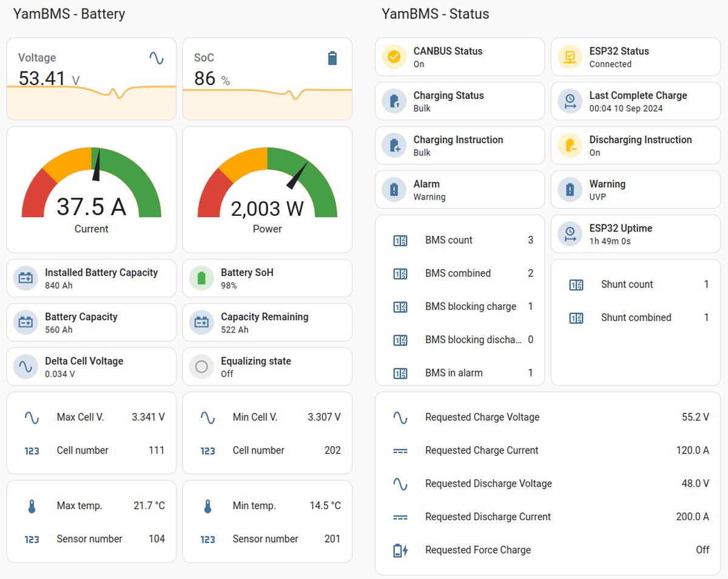Screen dimensions: 728x579
Task: Click the Max Cell V. sine icon
Action: point(32,417)
